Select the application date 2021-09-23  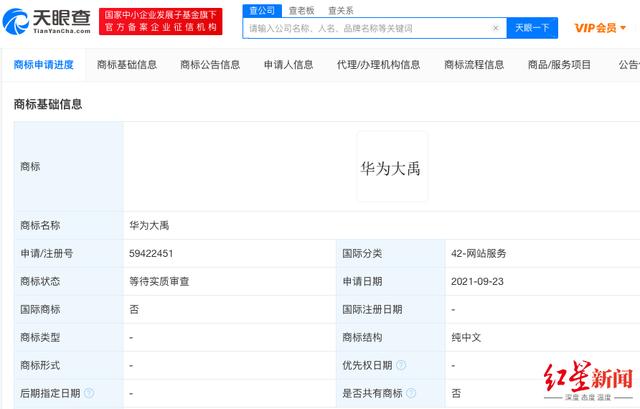477,282
